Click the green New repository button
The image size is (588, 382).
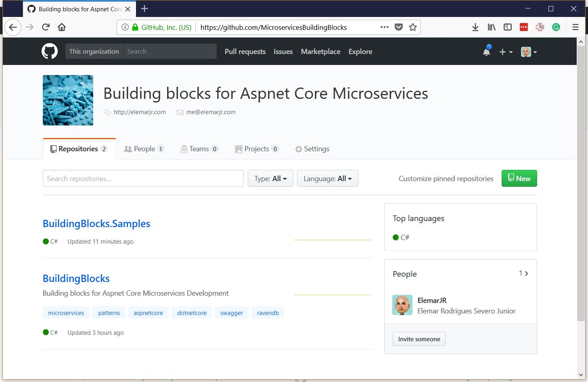(x=519, y=179)
